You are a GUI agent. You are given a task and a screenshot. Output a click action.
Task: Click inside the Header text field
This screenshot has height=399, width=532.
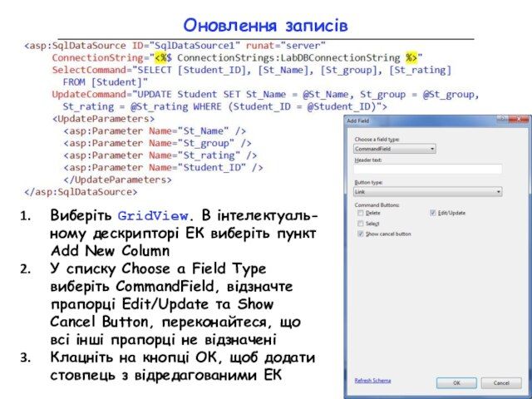[x=427, y=170]
